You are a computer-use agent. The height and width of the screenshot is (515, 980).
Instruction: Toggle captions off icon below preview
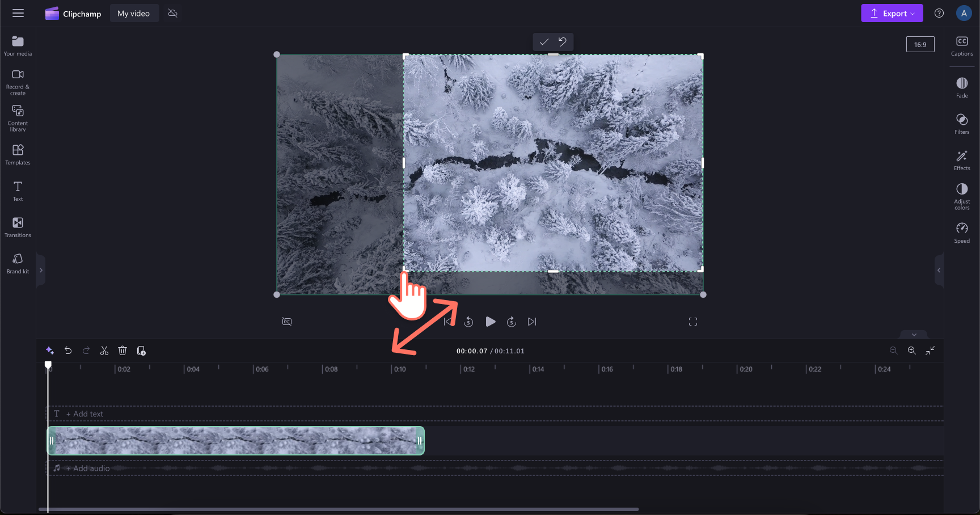pyautogui.click(x=287, y=322)
